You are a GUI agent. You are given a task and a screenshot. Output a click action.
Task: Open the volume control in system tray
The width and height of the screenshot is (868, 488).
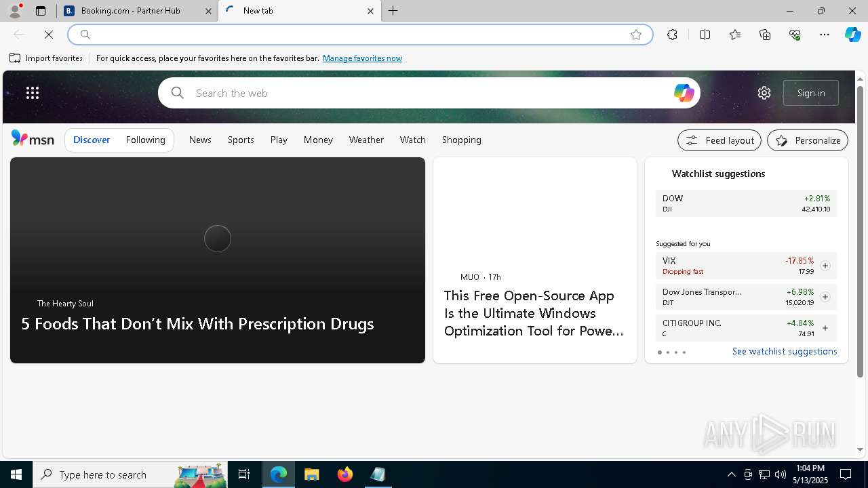(781, 474)
